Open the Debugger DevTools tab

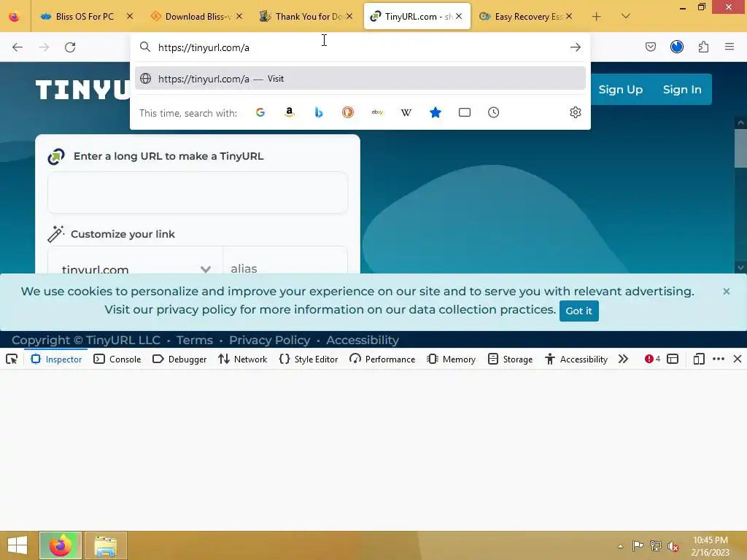click(x=179, y=359)
